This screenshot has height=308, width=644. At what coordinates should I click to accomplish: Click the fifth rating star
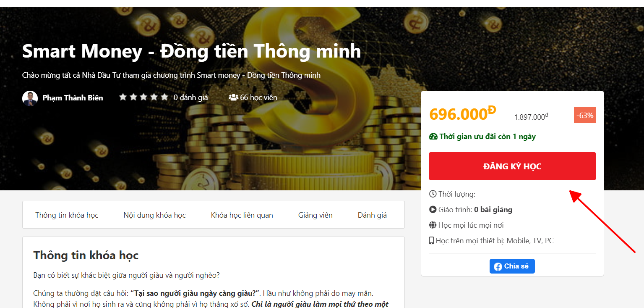click(x=164, y=97)
